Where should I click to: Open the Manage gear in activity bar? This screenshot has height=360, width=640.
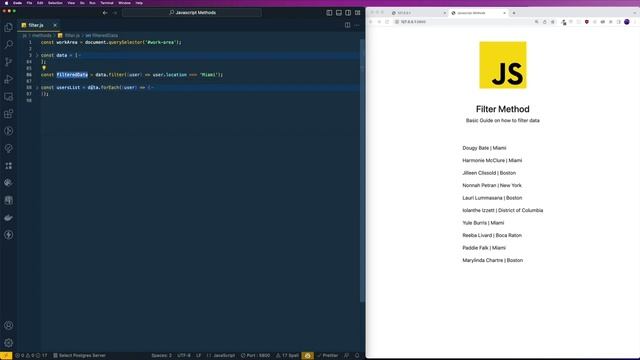9,343
